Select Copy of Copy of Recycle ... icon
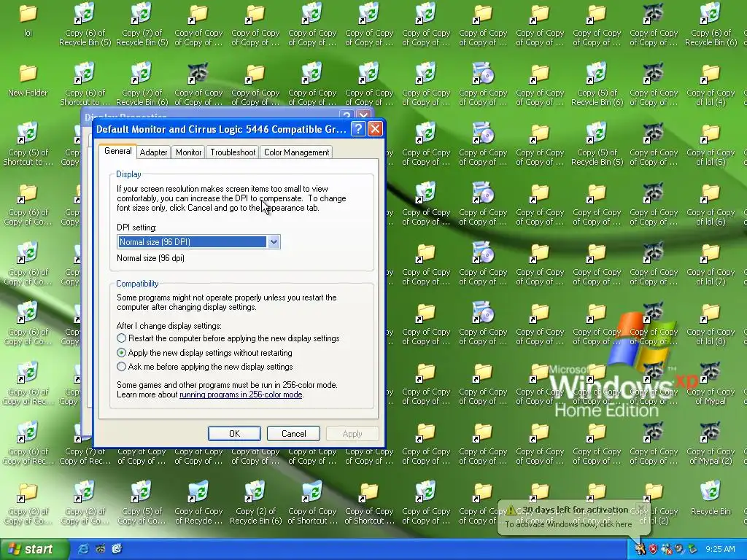Screen dimensions: 747x560 coord(198,503)
